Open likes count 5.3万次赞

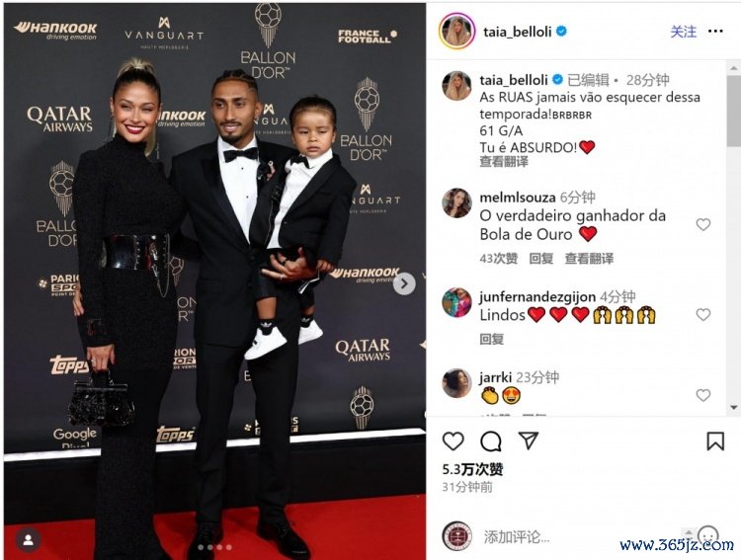pos(472,469)
